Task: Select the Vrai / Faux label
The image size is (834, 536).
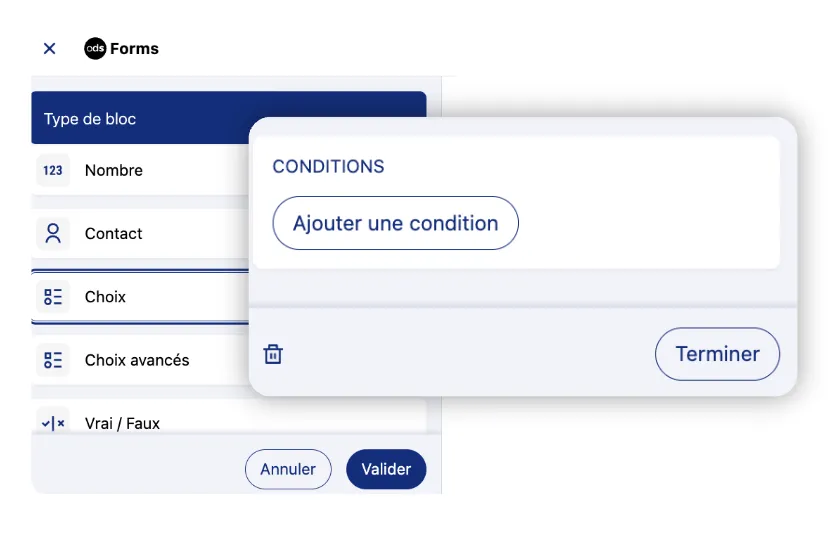Action: [x=122, y=423]
